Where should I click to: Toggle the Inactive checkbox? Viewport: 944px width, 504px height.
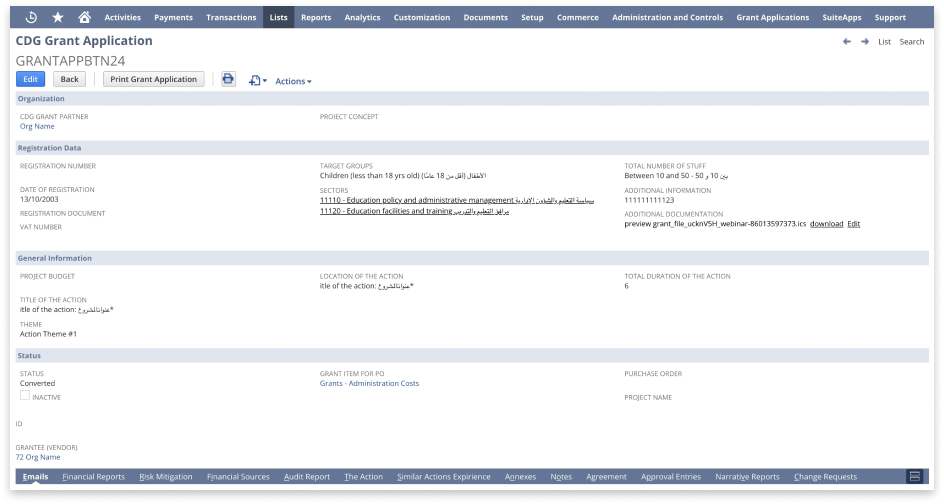25,396
